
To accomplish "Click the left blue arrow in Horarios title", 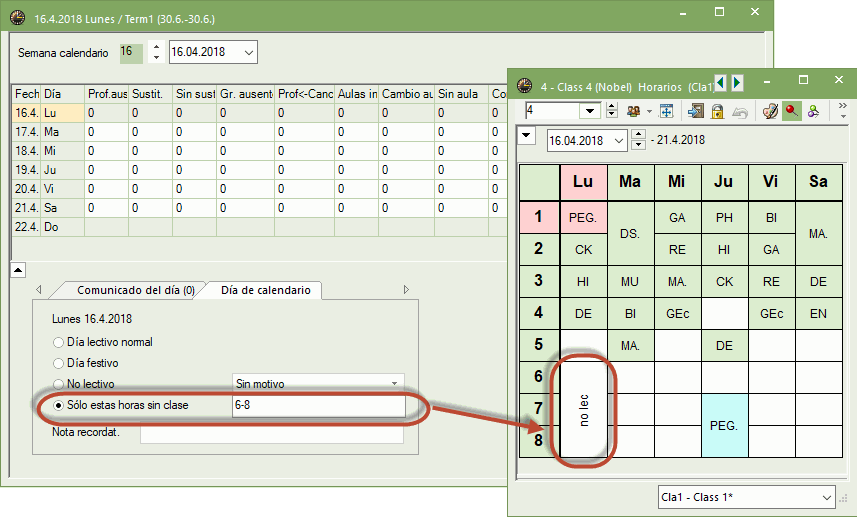I will coord(720,83).
